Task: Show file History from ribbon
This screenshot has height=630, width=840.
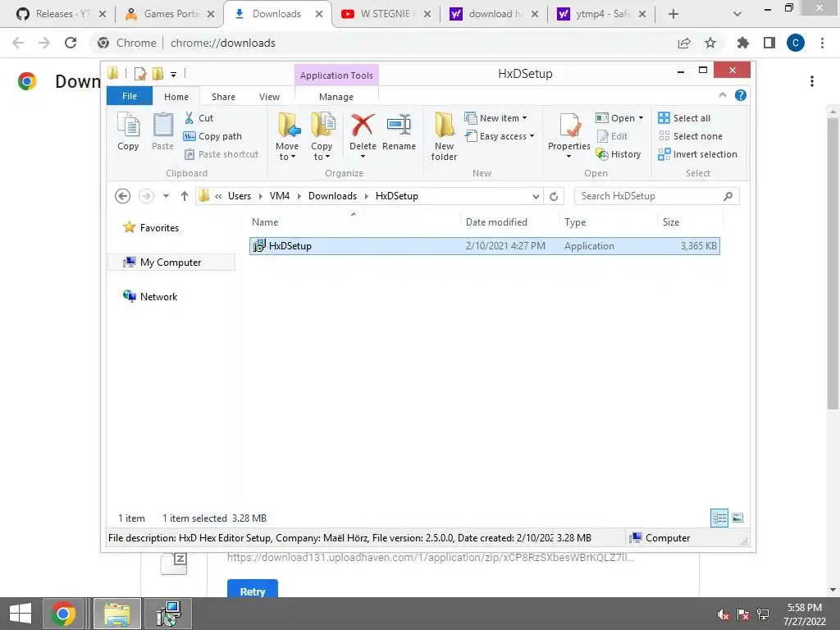Action: point(619,154)
